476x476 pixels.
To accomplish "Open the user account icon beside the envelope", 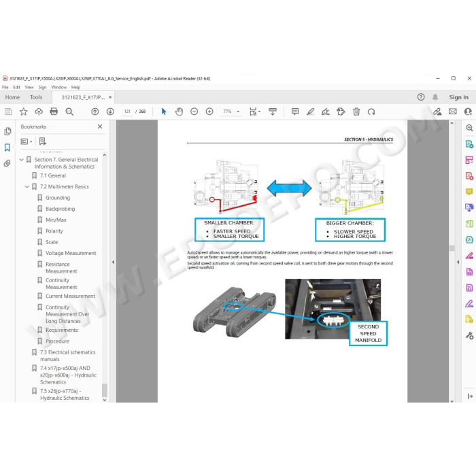I will coord(468,112).
